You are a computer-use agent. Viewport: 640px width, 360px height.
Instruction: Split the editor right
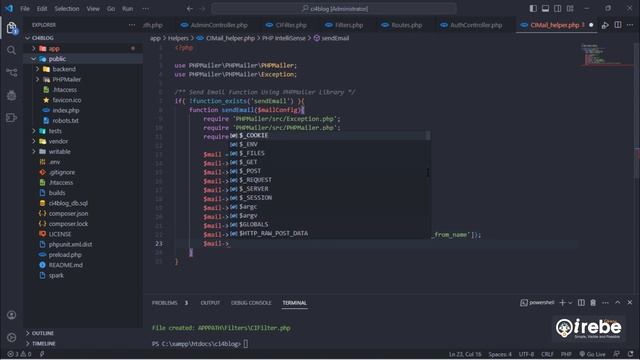coord(618,25)
